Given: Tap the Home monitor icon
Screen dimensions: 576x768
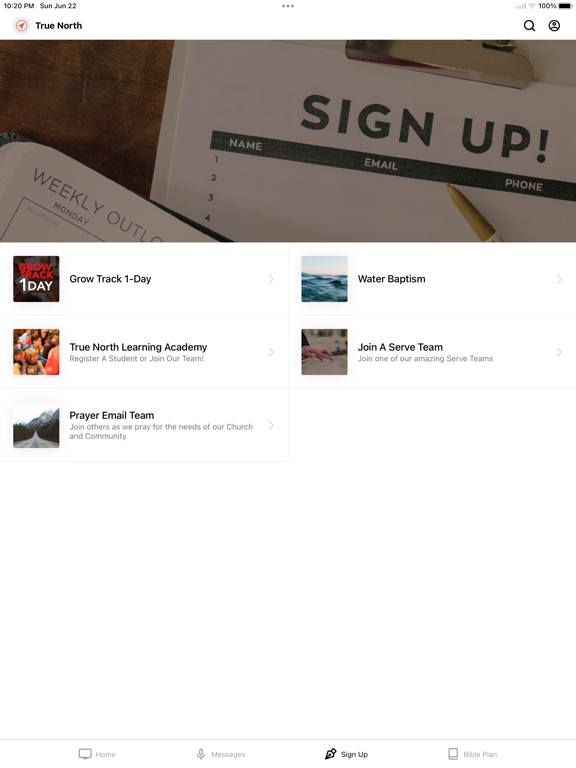Looking at the screenshot, I should (85, 754).
